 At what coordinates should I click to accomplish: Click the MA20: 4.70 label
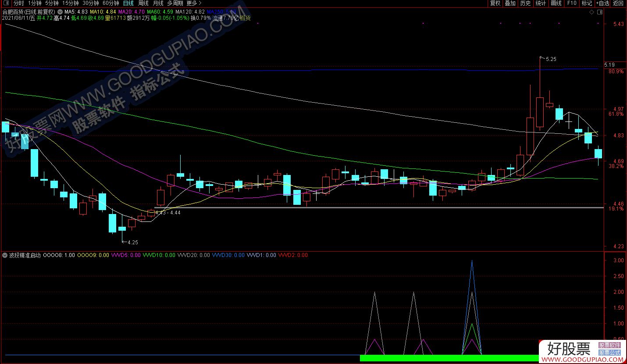pyautogui.click(x=132, y=11)
